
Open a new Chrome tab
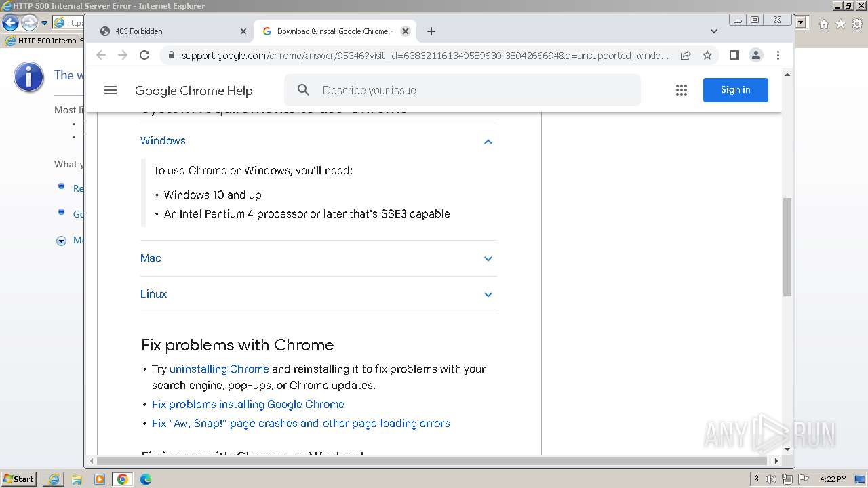(431, 31)
